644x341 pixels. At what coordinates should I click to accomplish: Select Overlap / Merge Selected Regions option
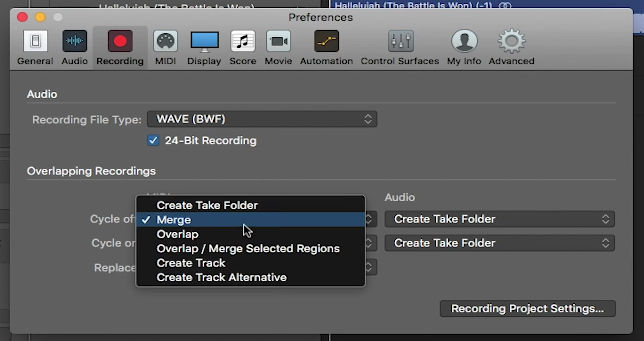(x=248, y=248)
